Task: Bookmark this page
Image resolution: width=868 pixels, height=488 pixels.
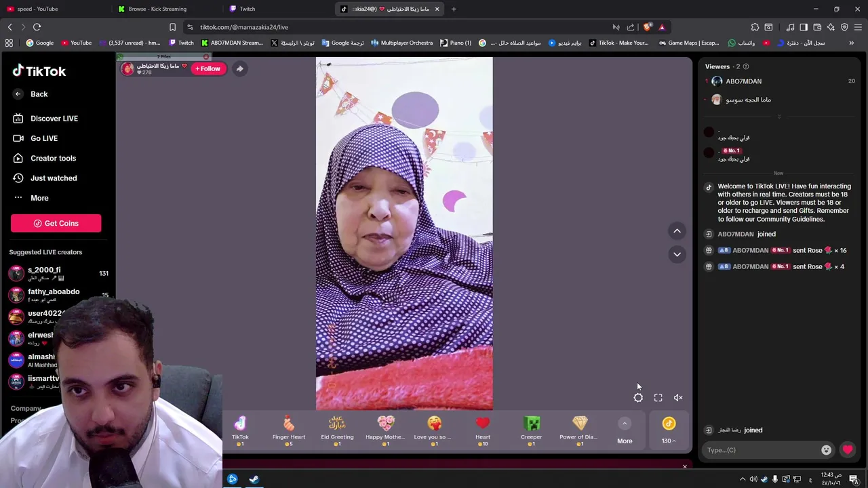Action: tap(172, 27)
